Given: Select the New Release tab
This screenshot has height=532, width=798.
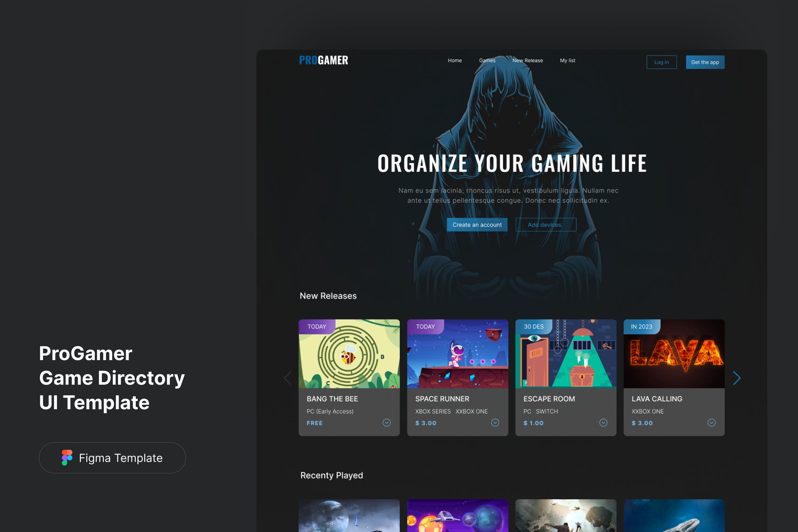Looking at the screenshot, I should point(527,60).
